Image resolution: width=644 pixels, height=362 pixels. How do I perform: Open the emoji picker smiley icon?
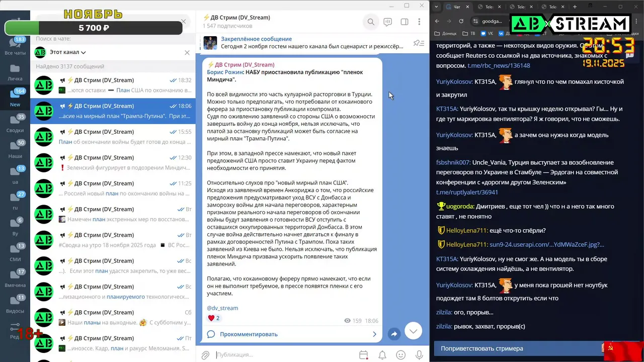401,355
